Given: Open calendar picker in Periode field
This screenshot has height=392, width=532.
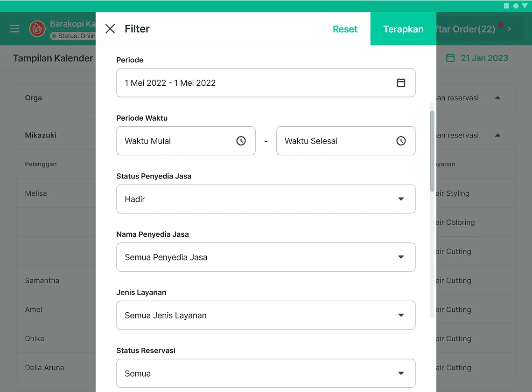Looking at the screenshot, I should [x=401, y=83].
